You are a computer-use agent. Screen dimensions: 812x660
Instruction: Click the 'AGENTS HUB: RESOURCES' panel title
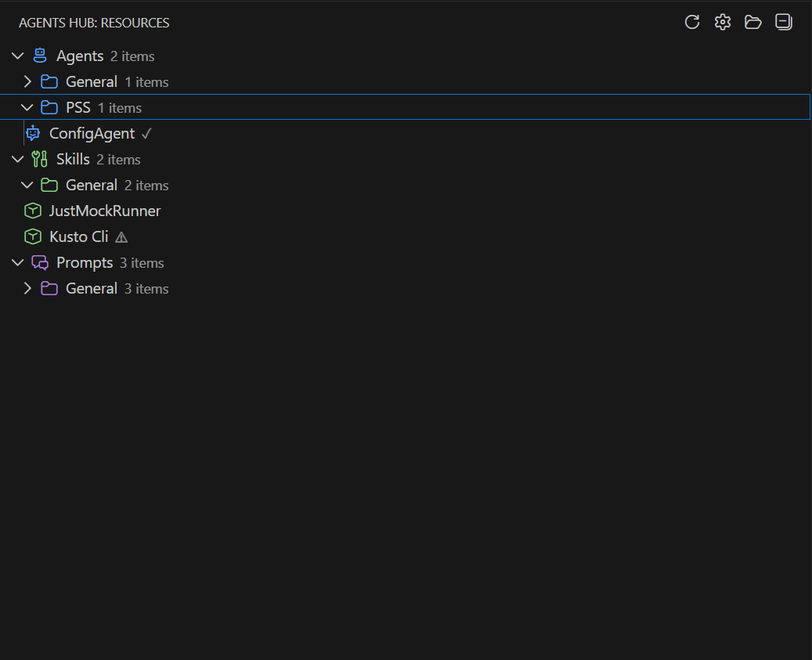coord(94,23)
